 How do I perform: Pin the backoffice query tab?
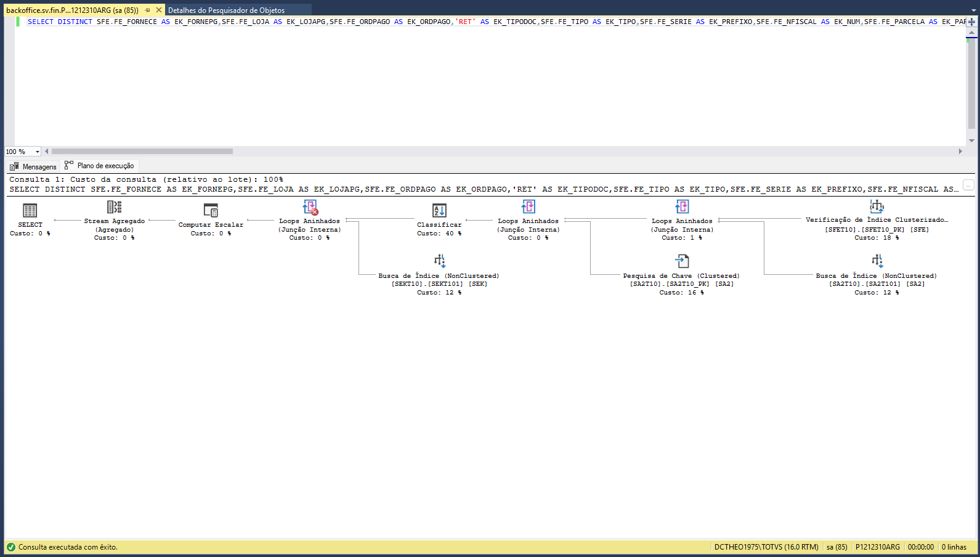pyautogui.click(x=148, y=10)
